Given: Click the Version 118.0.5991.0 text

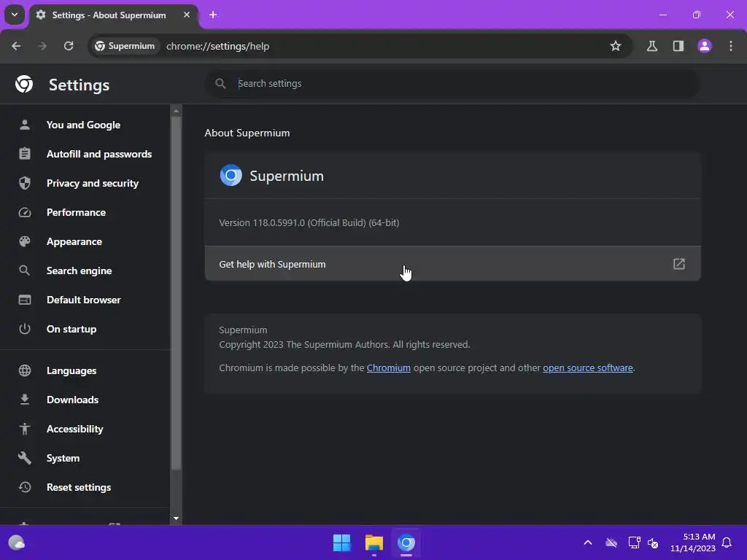Looking at the screenshot, I should coord(309,223).
